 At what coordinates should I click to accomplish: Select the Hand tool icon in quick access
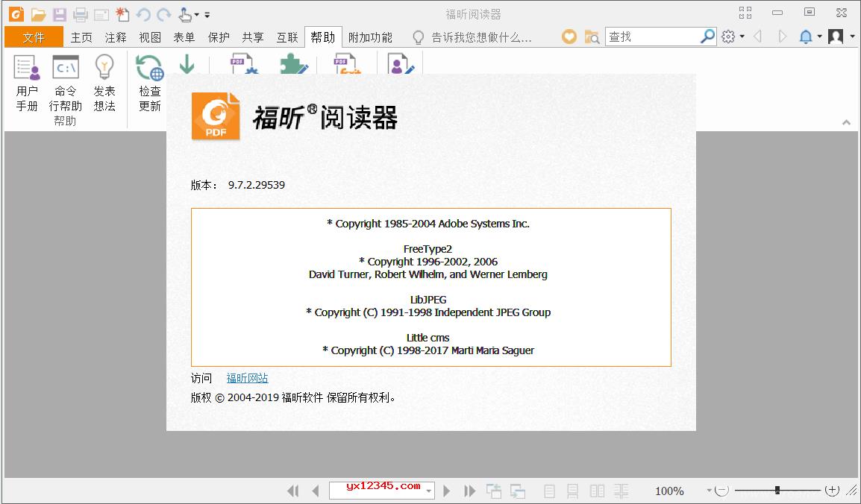pyautogui.click(x=185, y=15)
